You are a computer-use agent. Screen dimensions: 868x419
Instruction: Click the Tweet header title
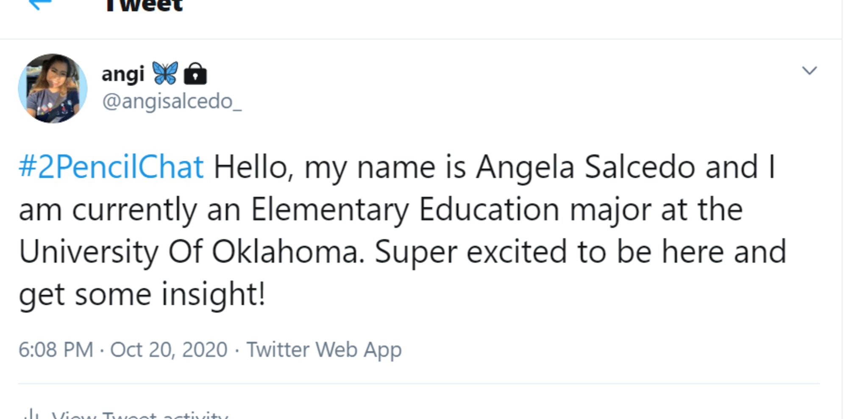pos(144,5)
